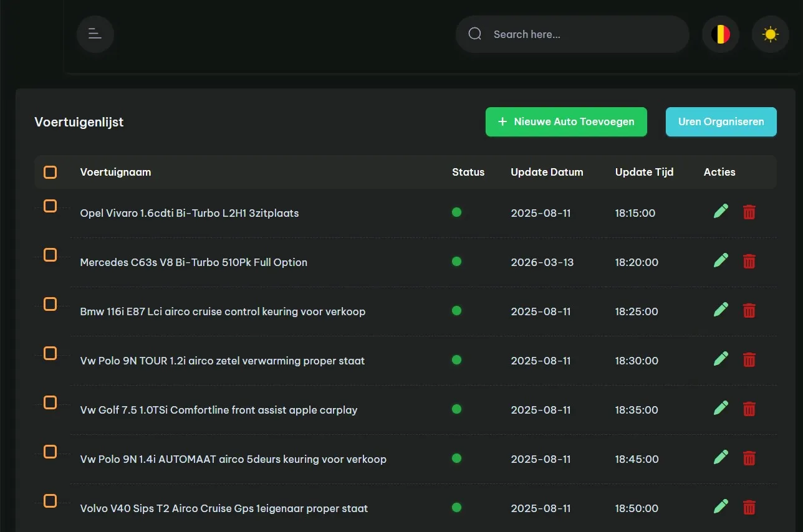Tick the checkbox for Mercedes C63s
The image size is (803, 532).
[x=50, y=255]
